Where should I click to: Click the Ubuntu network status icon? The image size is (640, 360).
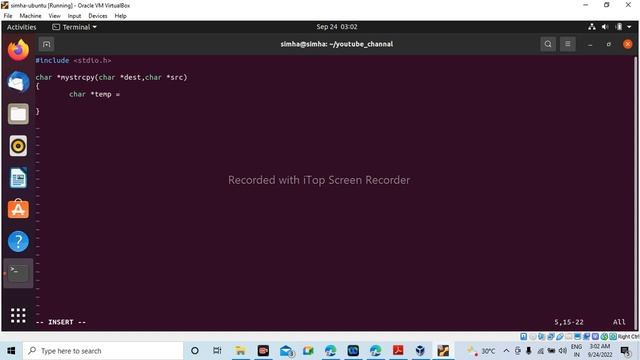coord(591,27)
